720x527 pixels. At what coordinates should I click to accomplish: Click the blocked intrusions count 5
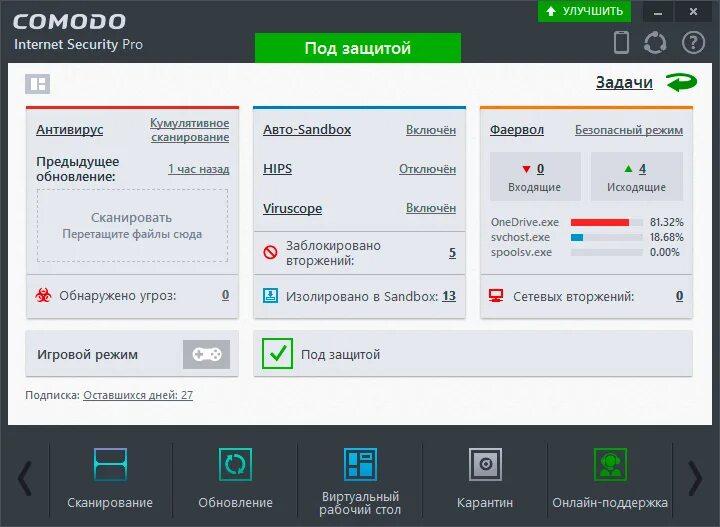(x=452, y=252)
